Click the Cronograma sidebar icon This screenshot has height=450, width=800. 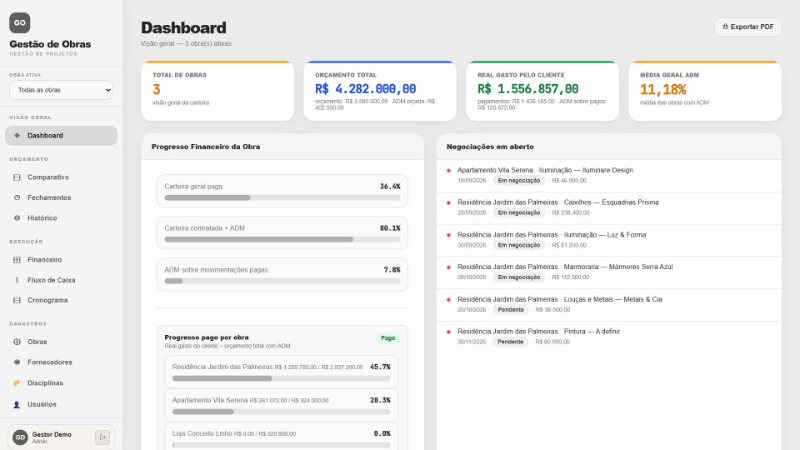[17, 301]
